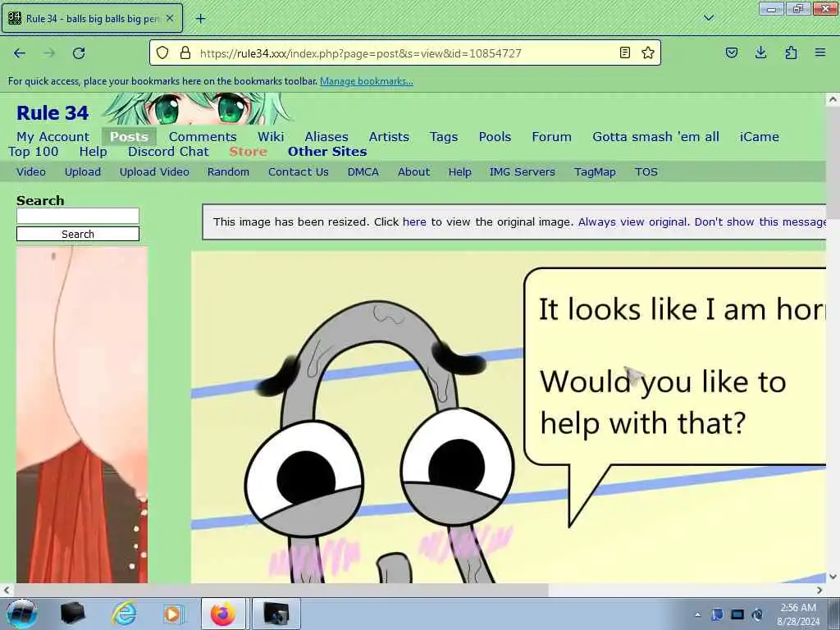Viewport: 840px width, 630px height.
Task: Open the TagMap page
Action: click(x=595, y=172)
